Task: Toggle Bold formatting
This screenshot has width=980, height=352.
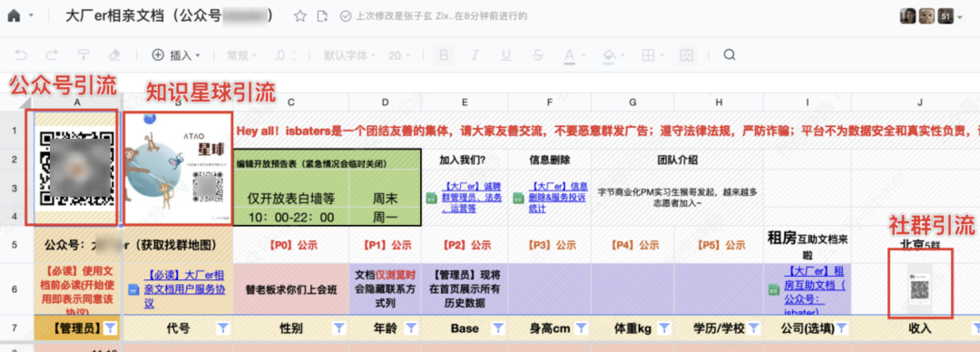Action: point(445,55)
